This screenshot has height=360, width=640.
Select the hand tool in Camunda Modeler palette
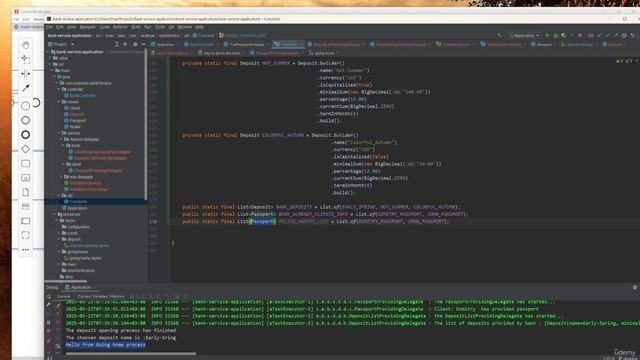pos(25,45)
